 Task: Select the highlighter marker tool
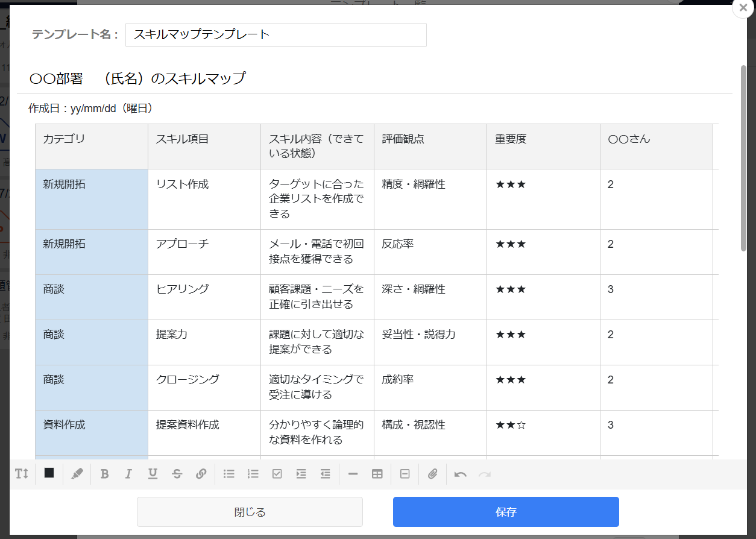click(x=77, y=474)
